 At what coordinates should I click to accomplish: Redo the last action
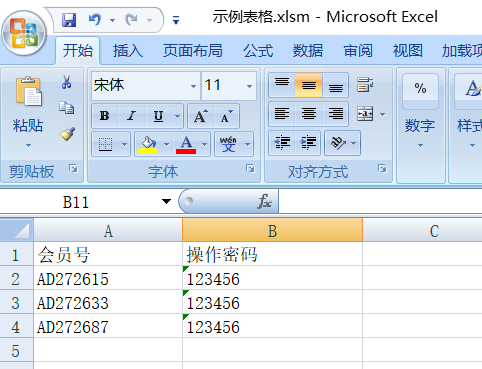[131, 20]
